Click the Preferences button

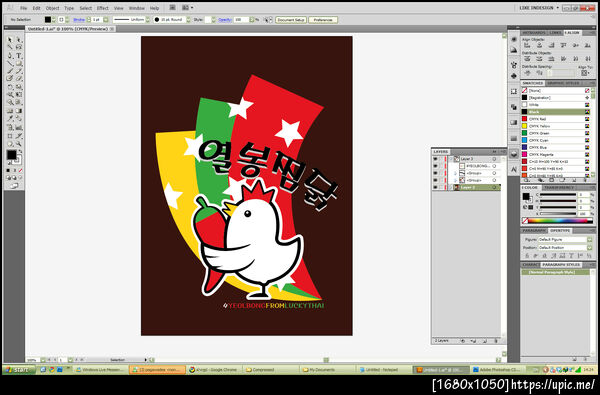coord(323,20)
